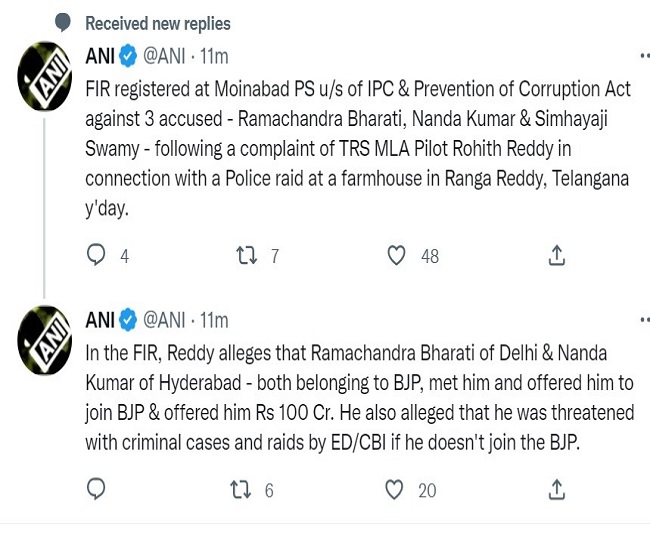Open ANI avatar on second tweet
This screenshot has height=540, width=650.
45,340
